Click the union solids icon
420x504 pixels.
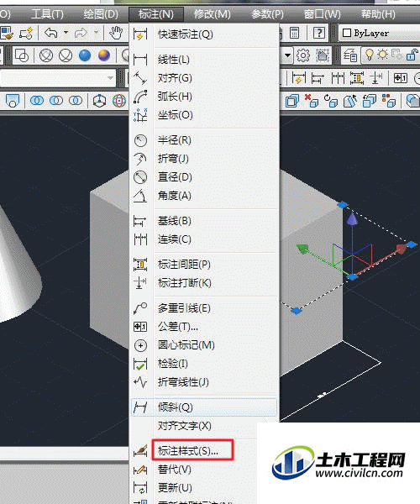click(x=37, y=101)
